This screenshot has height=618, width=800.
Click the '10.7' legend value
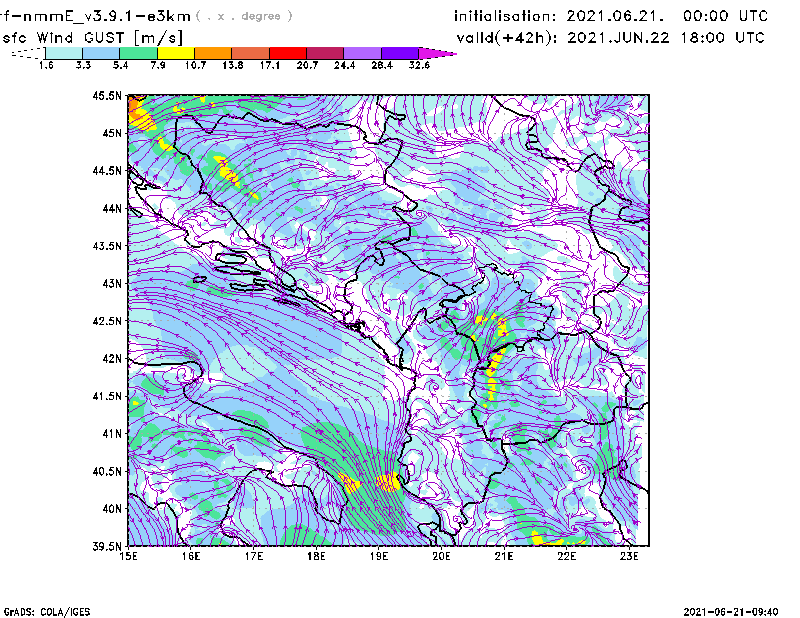tap(195, 65)
